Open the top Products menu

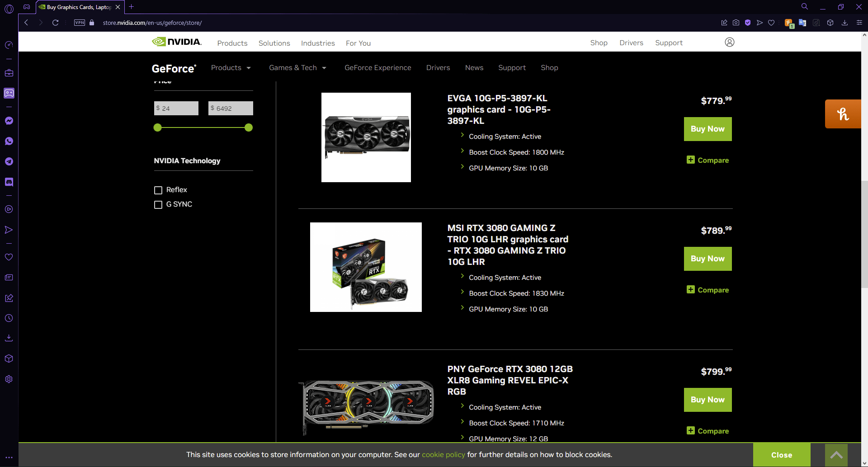pos(232,43)
